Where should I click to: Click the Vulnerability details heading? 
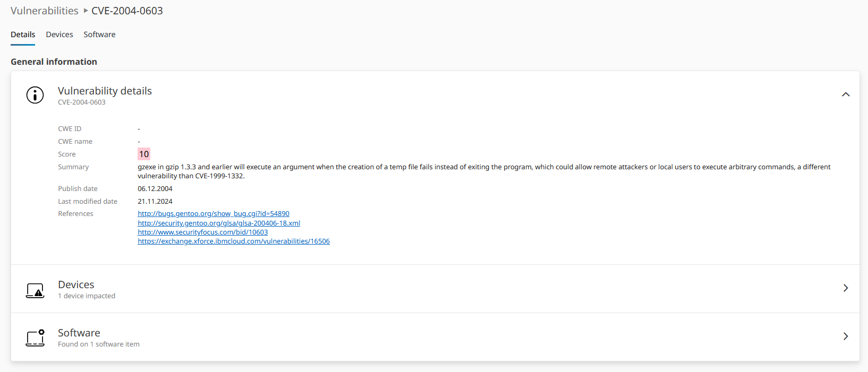click(105, 91)
